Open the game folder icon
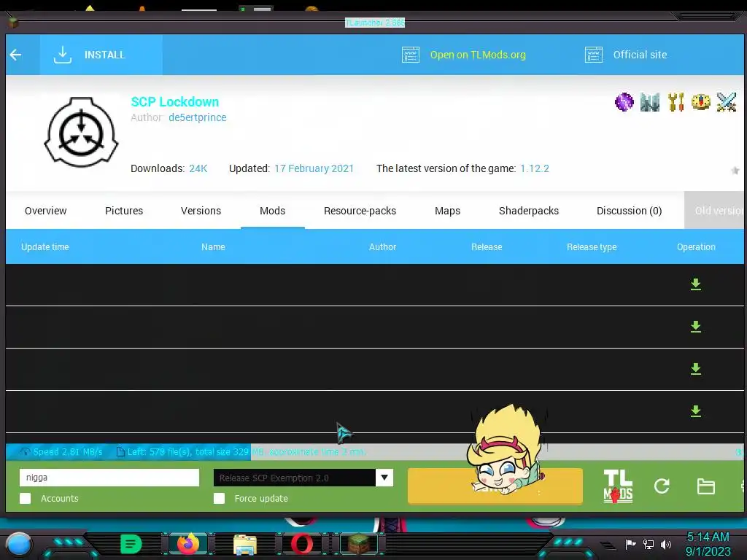The image size is (747, 560). click(x=705, y=486)
